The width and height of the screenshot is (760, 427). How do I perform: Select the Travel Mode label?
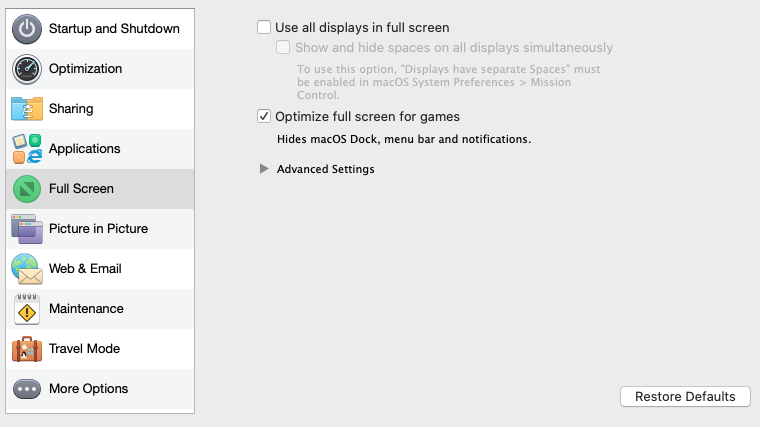[84, 349]
